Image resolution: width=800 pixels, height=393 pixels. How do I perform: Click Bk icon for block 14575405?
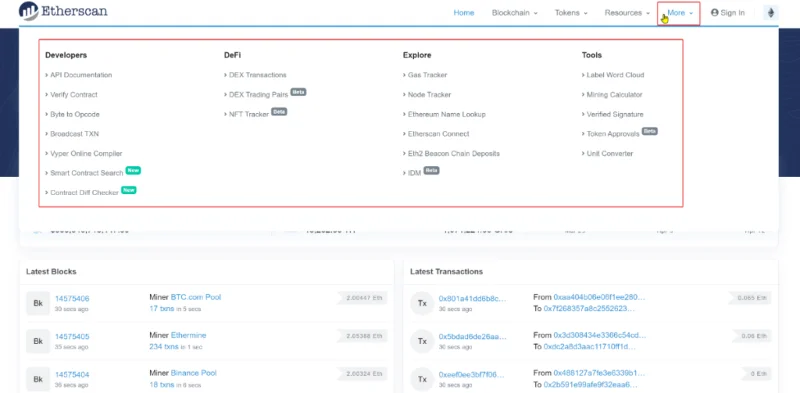click(38, 341)
